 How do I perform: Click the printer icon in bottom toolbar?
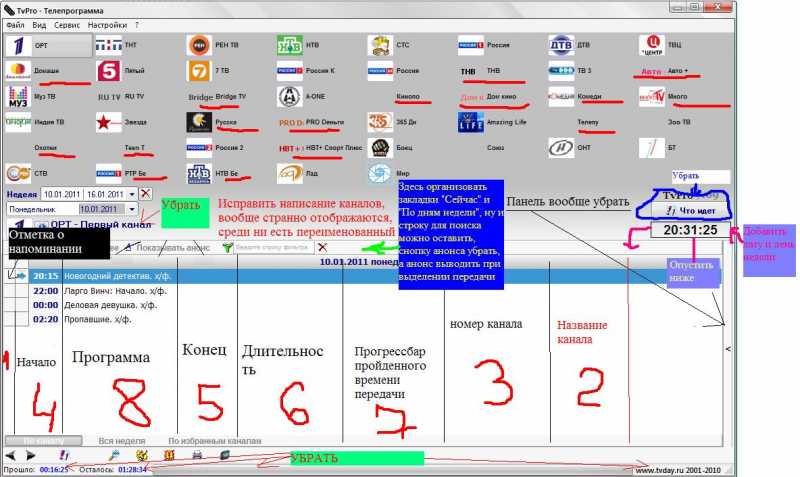[197, 455]
